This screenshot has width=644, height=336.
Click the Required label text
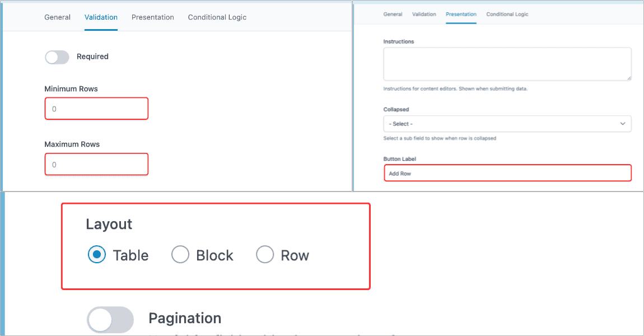(x=92, y=57)
